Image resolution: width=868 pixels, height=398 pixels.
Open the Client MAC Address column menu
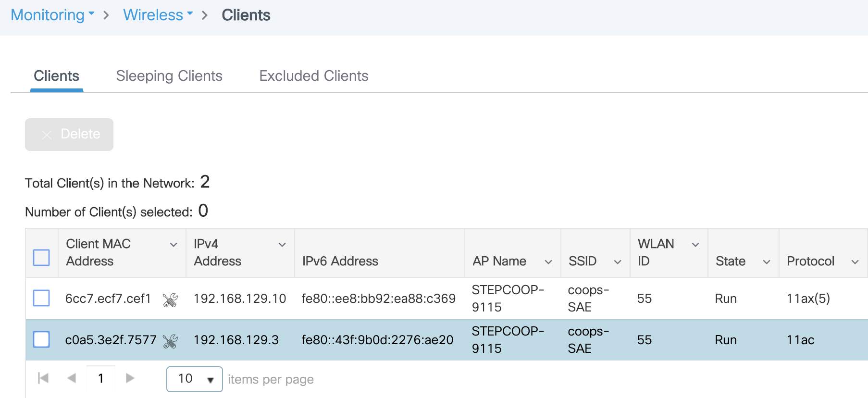tap(174, 245)
